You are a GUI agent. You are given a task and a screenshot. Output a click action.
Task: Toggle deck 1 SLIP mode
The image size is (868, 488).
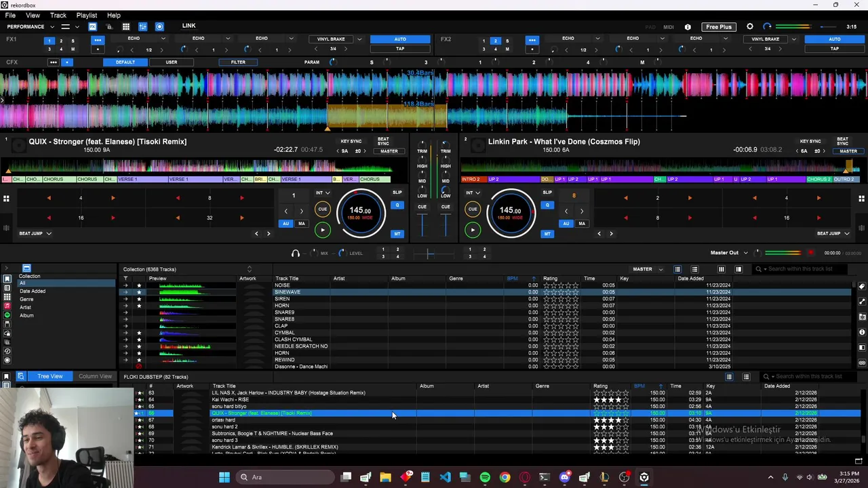click(397, 192)
